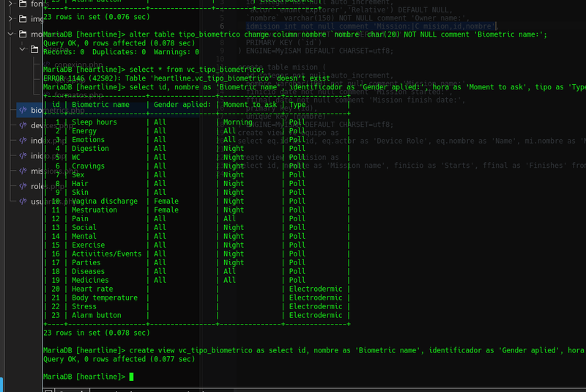Click '23 rows in set (0.078 sec)' text
The image size is (586, 392).
[x=97, y=333]
